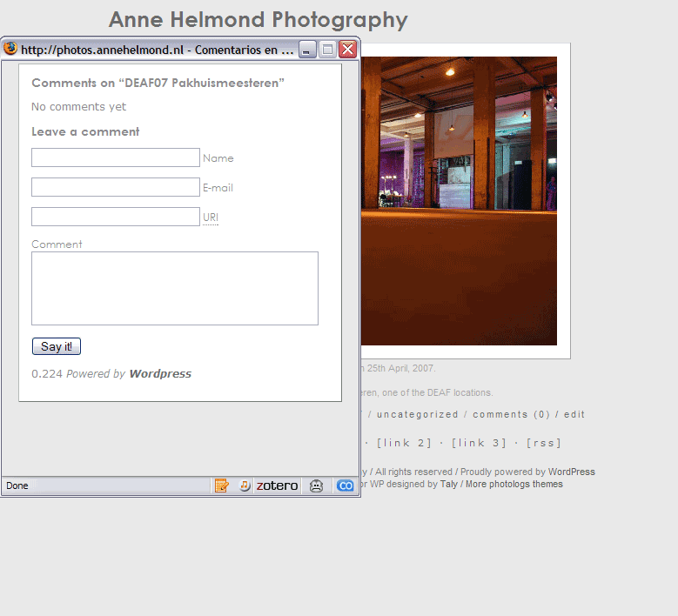Click the music note icon in status bar
The height and width of the screenshot is (616, 678).
pos(245,485)
